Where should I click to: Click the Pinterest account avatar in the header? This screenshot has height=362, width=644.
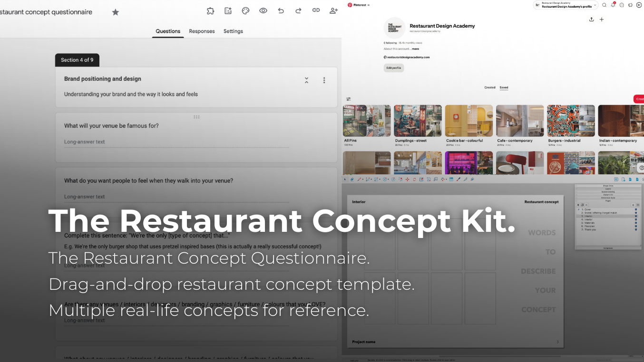(639, 5)
